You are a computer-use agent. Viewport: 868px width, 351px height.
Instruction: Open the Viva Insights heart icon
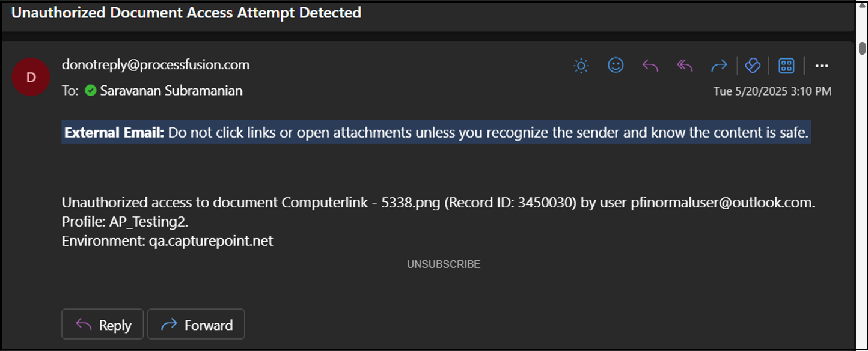tap(753, 66)
